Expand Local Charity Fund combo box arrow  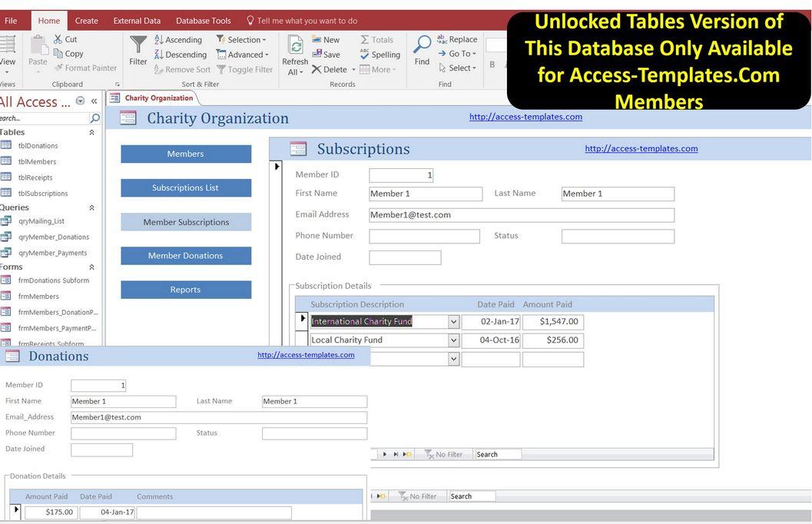tap(454, 340)
